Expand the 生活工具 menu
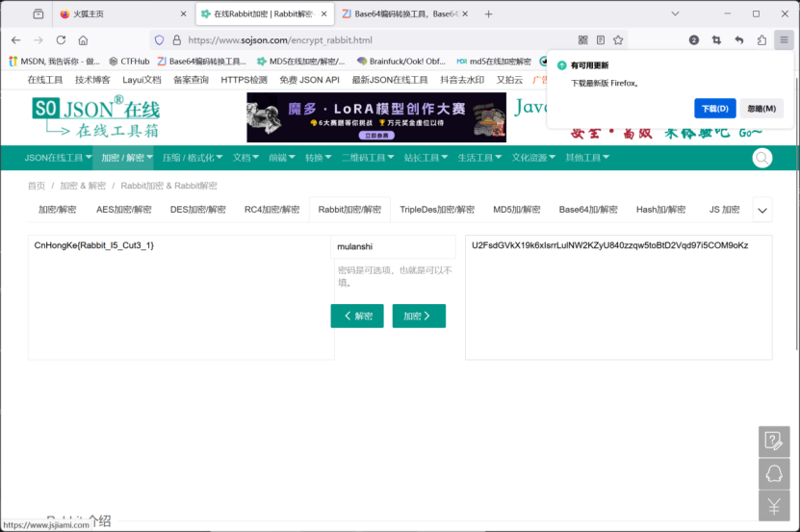Screen dimensions: 800x532 coord(479,158)
